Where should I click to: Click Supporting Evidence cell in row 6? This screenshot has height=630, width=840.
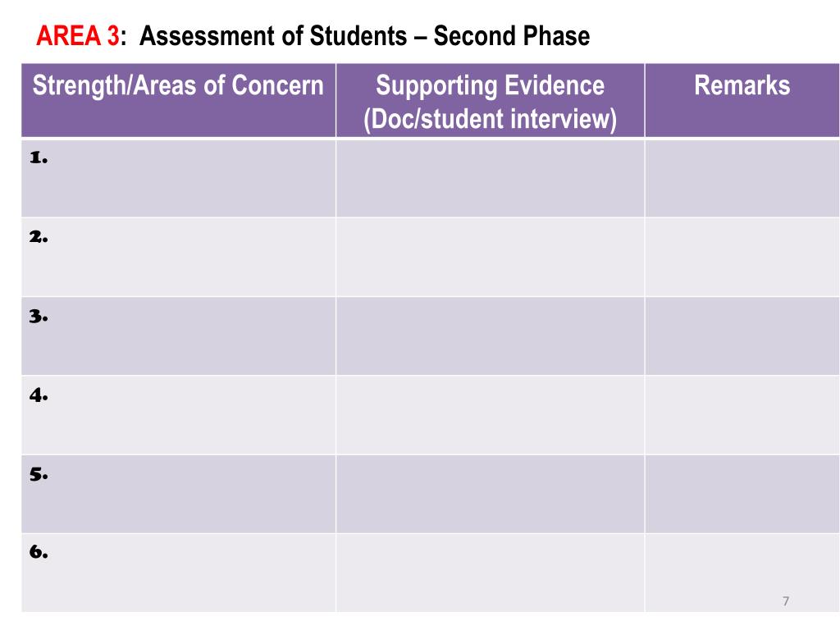point(491,573)
